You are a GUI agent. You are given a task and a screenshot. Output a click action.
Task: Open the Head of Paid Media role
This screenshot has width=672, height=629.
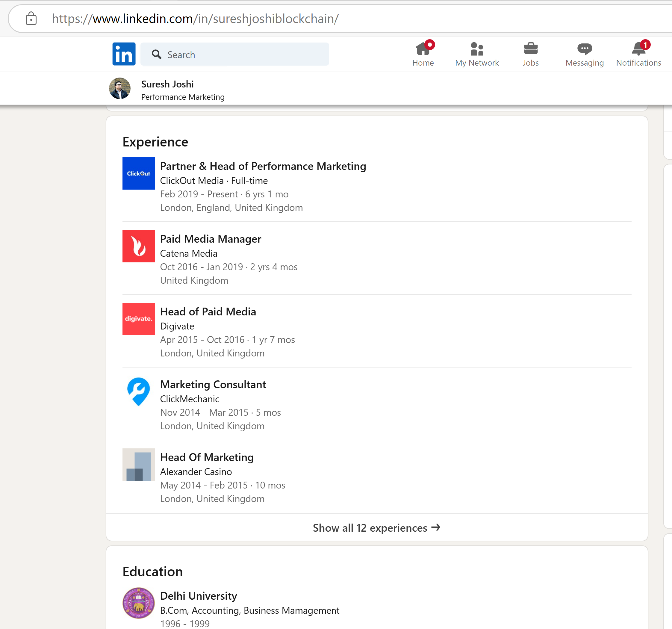point(208,312)
